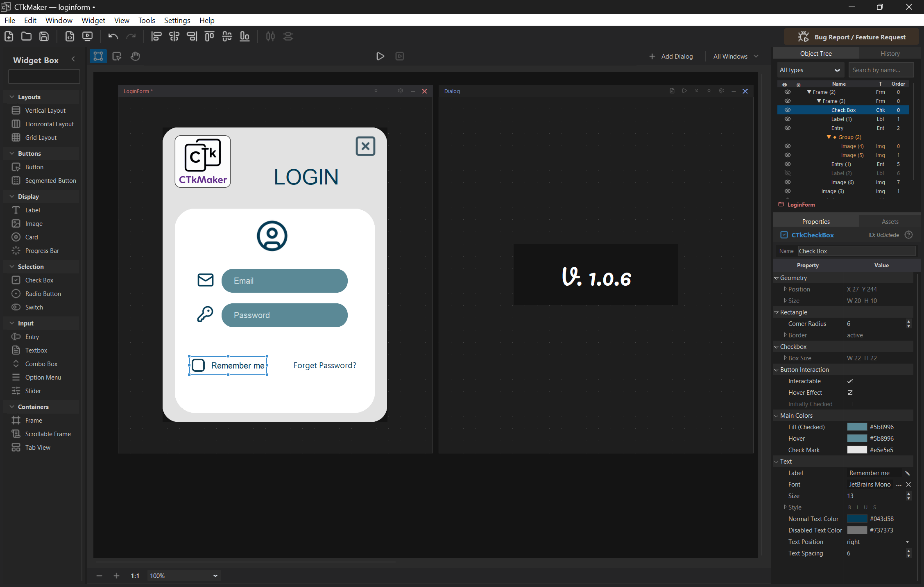
Task: Click Add Dialog button
Action: (x=671, y=57)
